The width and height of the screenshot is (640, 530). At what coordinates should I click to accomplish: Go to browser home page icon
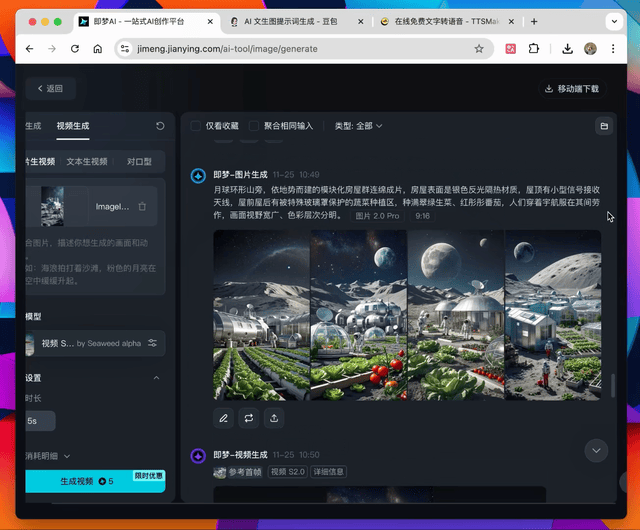pos(98,49)
